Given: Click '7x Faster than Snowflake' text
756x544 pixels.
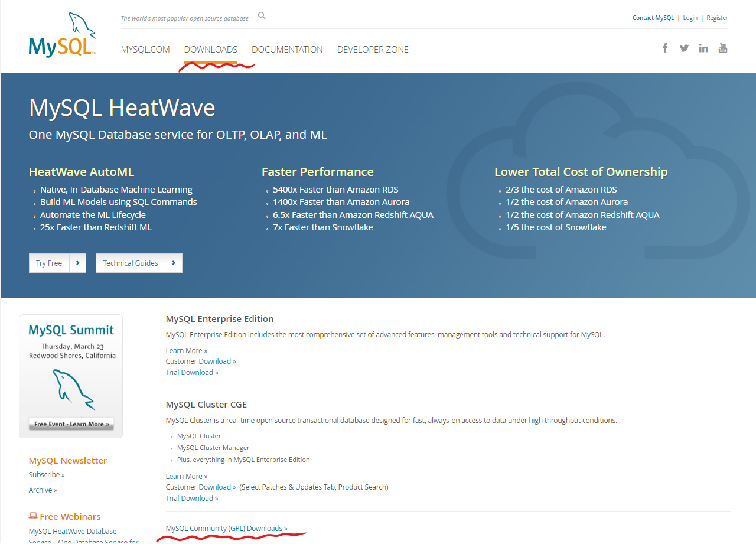Looking at the screenshot, I should click(323, 227).
